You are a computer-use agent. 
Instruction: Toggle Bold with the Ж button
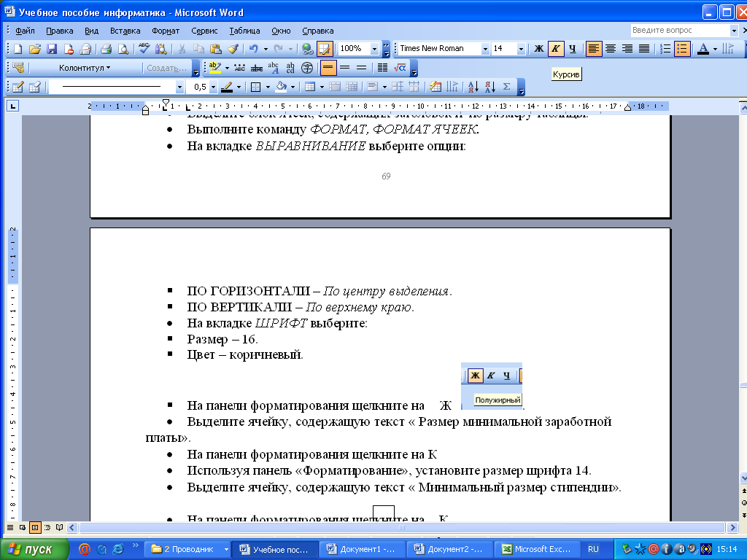point(539,49)
